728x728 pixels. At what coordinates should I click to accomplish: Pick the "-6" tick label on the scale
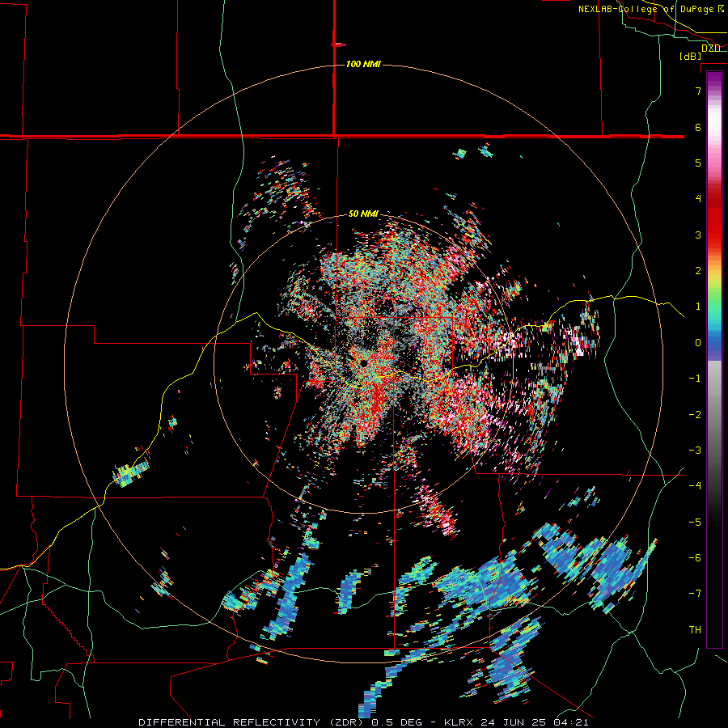click(x=695, y=558)
